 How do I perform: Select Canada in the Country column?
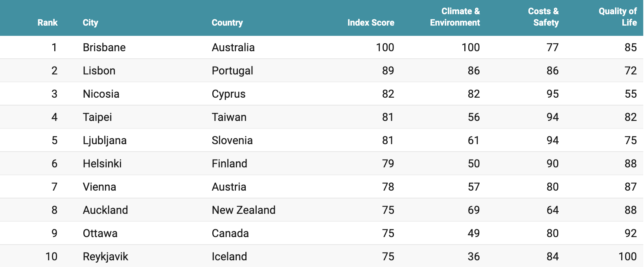tap(230, 233)
